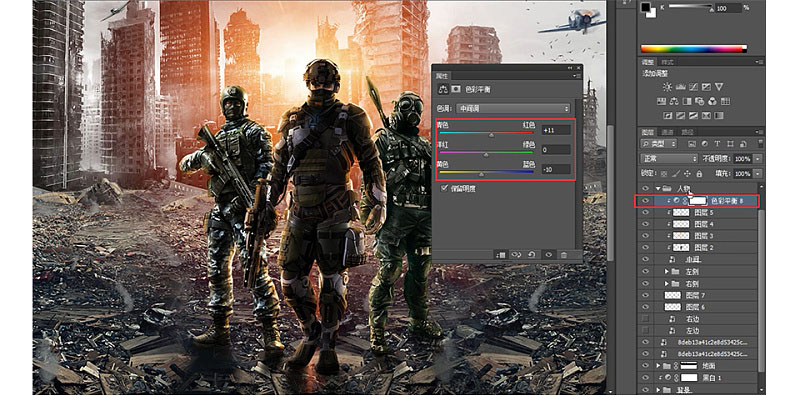800x396 pixels.
Task: Collapse the 人物 layer group
Action: pyautogui.click(x=658, y=189)
